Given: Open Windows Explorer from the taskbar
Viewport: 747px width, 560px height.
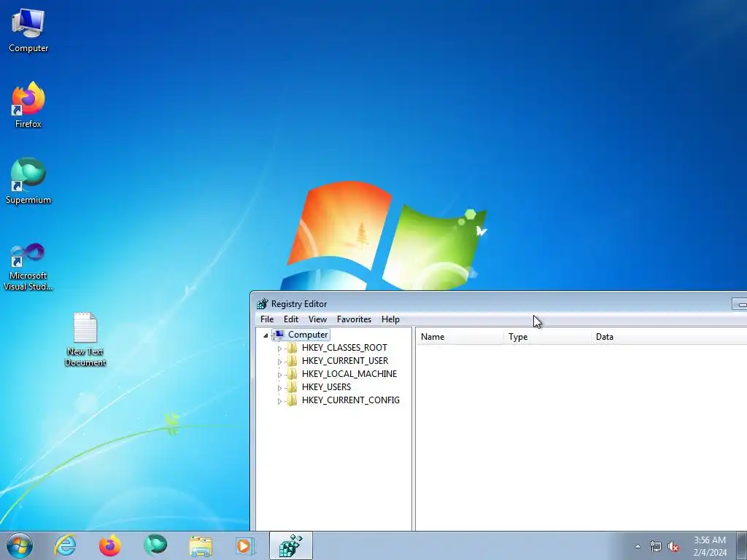Looking at the screenshot, I should pyautogui.click(x=201, y=545).
